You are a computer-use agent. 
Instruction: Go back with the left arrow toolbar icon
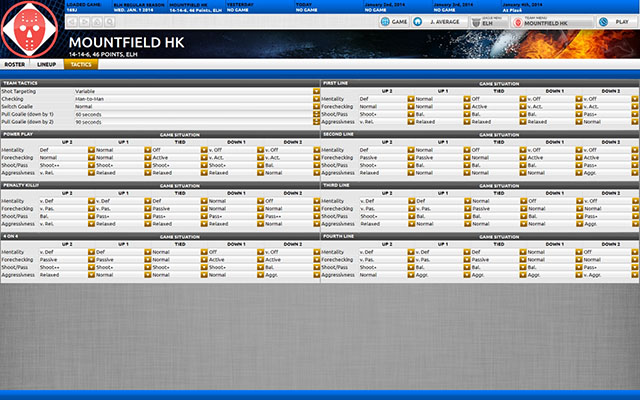pos(72,22)
